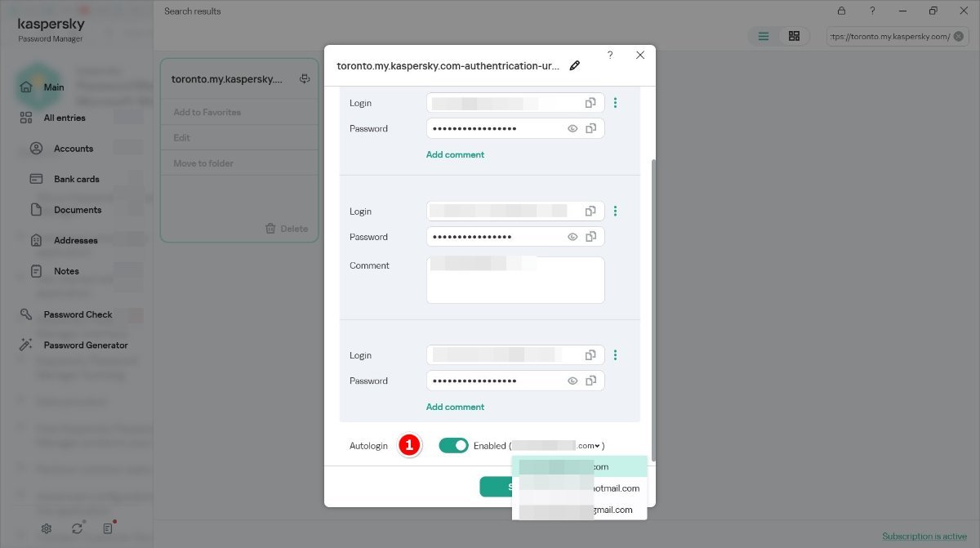
Task: Click the green Save button
Action: pyautogui.click(x=496, y=487)
